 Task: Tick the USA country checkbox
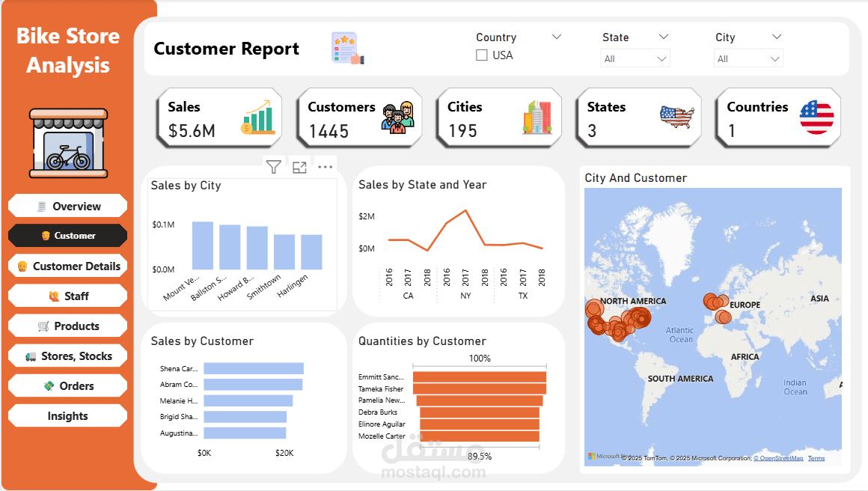[x=482, y=55]
